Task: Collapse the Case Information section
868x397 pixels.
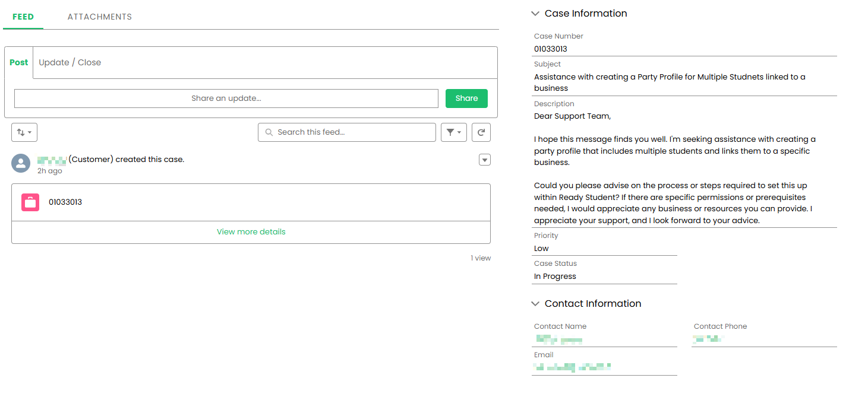Action: [x=535, y=13]
